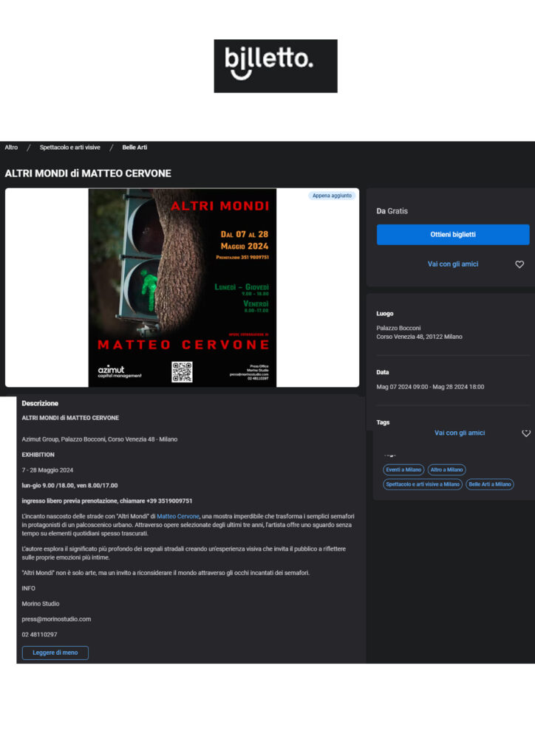
Task: Open the Matteo Cervone link in description
Action: (x=178, y=516)
